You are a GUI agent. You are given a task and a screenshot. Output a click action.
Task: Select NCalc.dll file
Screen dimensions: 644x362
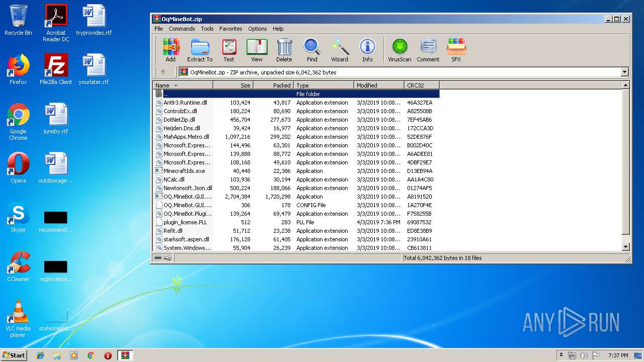click(x=296, y=179)
